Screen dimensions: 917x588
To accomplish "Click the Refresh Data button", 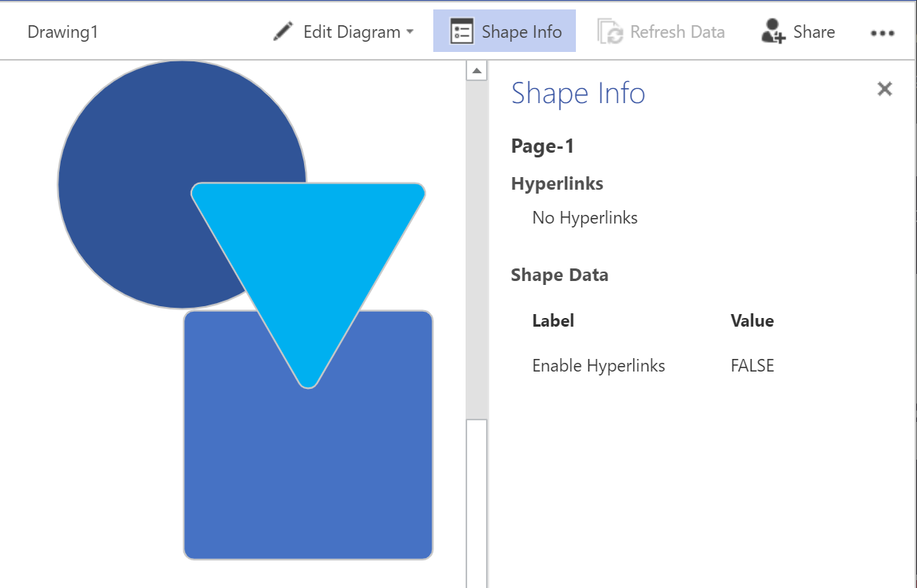I will pyautogui.click(x=661, y=31).
